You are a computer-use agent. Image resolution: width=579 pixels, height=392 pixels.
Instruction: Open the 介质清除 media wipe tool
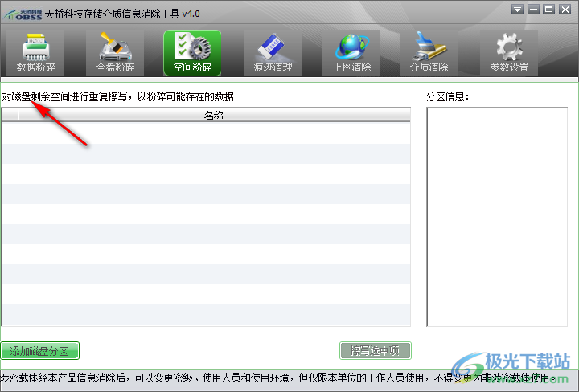coord(429,53)
